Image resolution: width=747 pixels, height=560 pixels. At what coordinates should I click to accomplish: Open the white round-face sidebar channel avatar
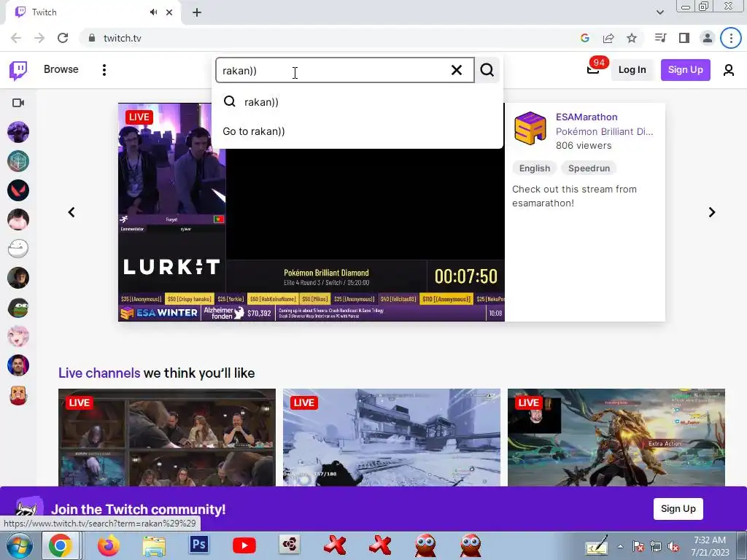point(18,249)
